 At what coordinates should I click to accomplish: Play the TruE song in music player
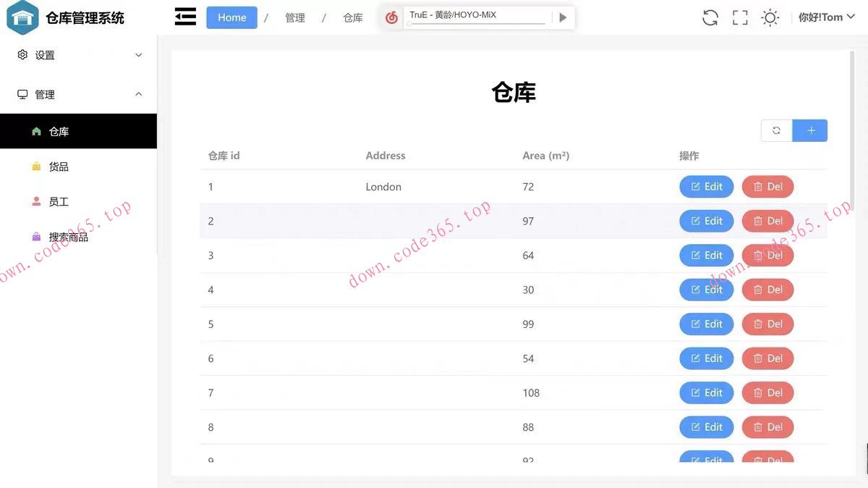click(x=563, y=17)
